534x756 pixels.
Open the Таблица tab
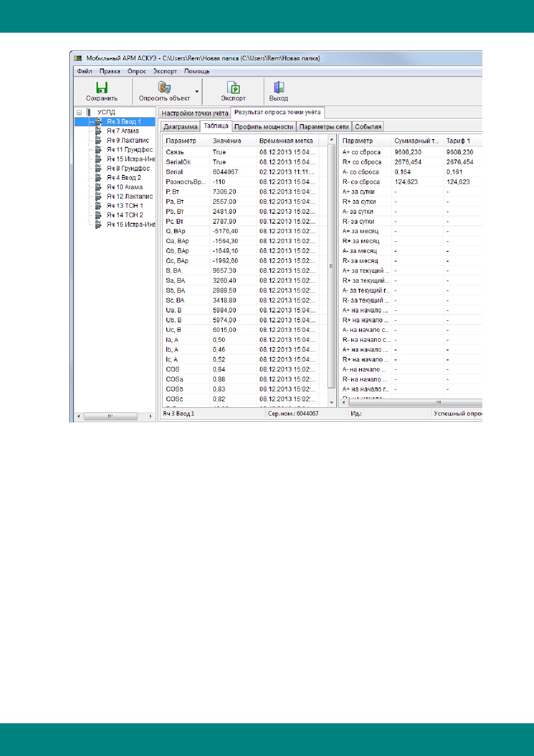pos(216,126)
